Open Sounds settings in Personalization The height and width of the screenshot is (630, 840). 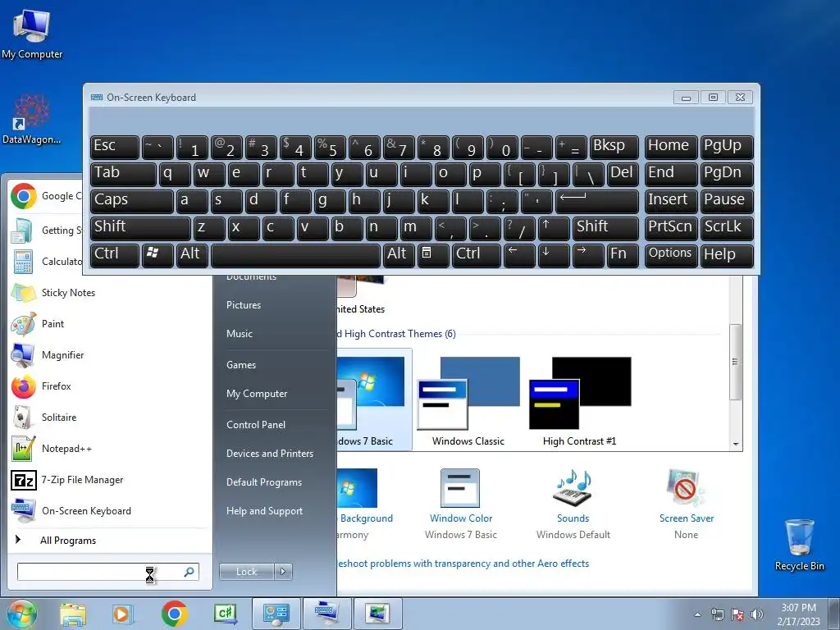coord(573,504)
